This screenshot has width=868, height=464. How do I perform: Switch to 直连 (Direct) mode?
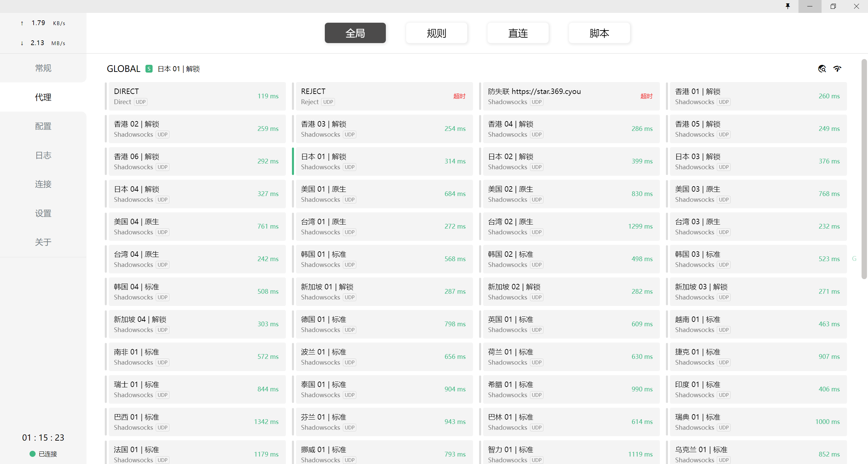pyautogui.click(x=518, y=33)
